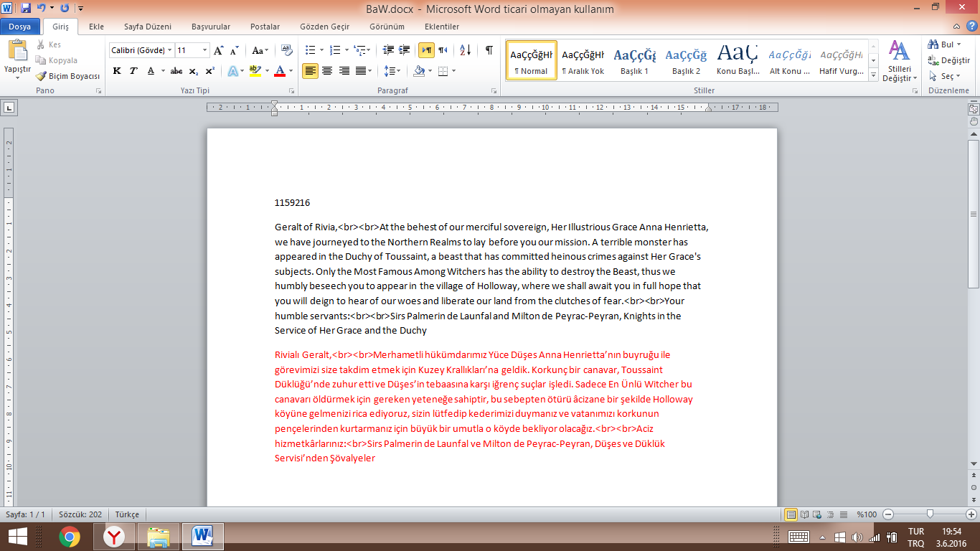Switch to the Ekle ribbon tab

[x=96, y=27]
